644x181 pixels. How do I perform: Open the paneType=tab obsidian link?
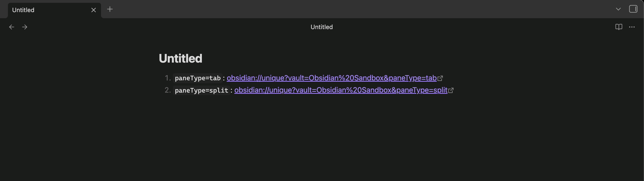[x=332, y=78]
